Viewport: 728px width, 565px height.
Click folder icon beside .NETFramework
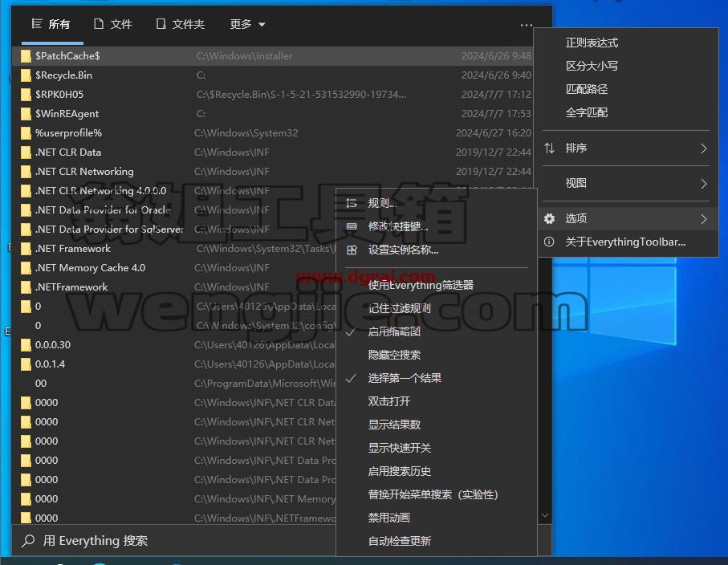26,287
